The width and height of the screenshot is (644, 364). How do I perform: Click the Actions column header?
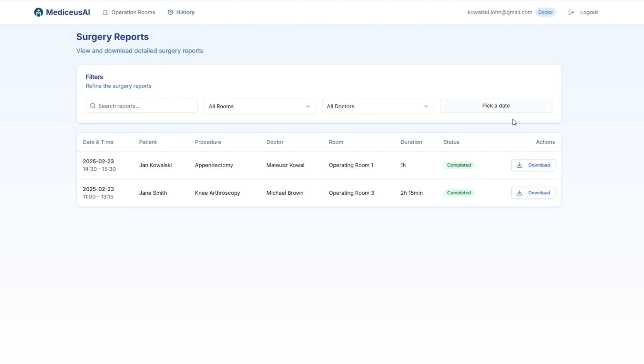545,142
